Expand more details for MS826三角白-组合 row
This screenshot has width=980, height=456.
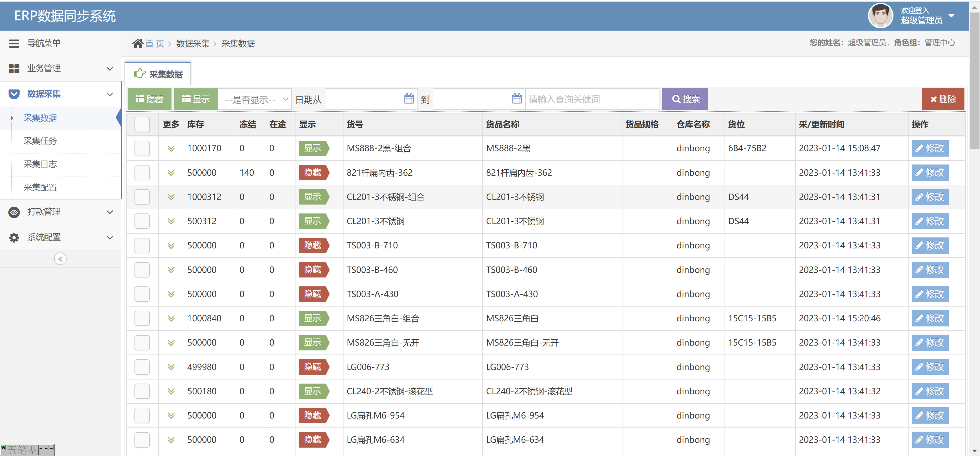pos(171,319)
